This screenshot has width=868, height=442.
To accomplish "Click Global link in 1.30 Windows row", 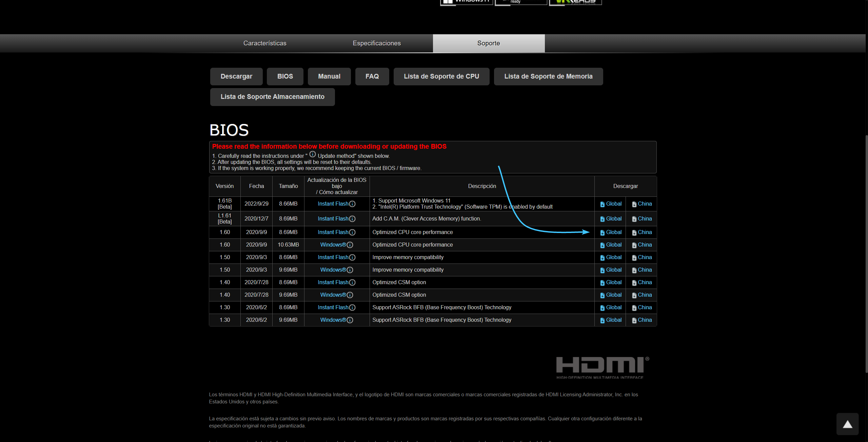I will click(614, 320).
